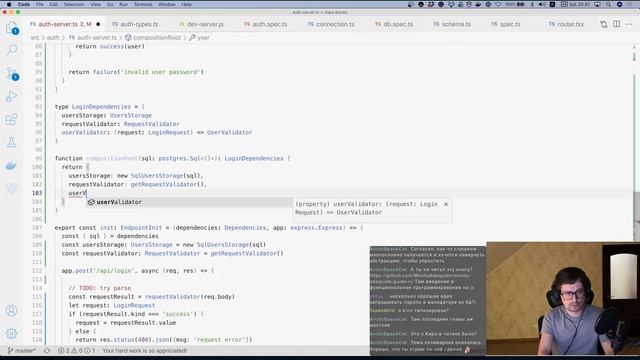Click the Open Changes icon in editor toolbar
Image resolution: width=640 pixels, height=360 pixels.
coord(604,24)
